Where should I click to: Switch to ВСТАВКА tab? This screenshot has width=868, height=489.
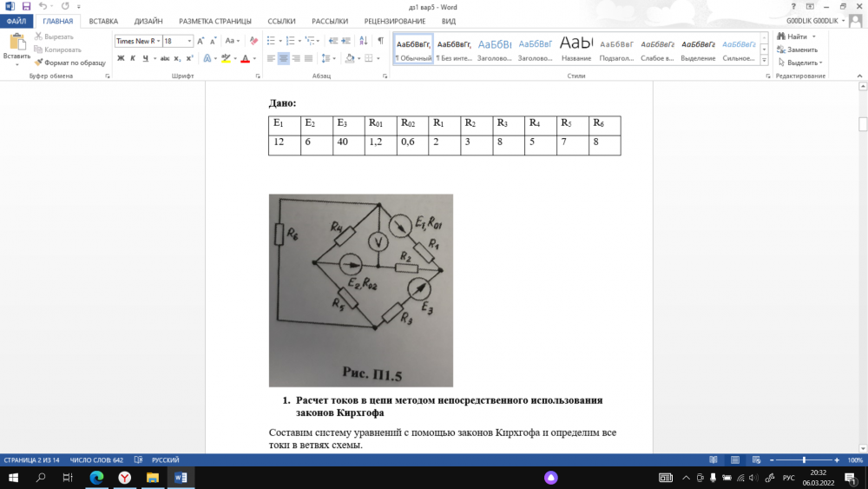[103, 21]
